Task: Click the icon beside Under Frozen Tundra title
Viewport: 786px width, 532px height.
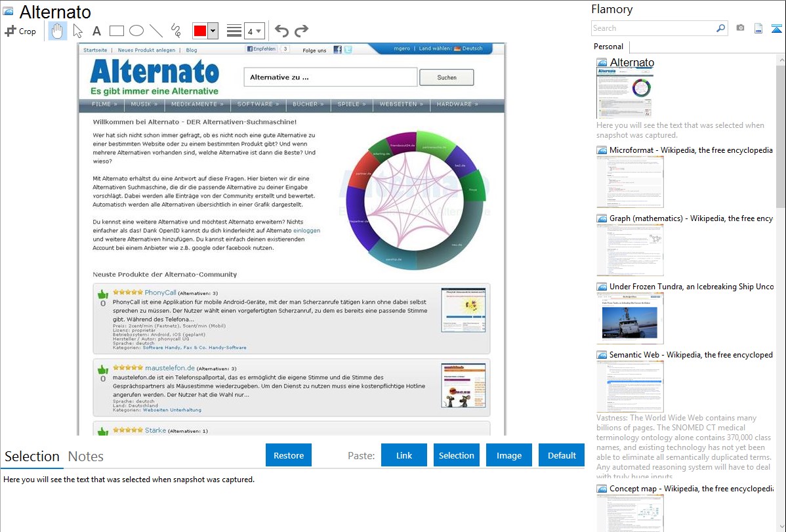Action: [602, 286]
